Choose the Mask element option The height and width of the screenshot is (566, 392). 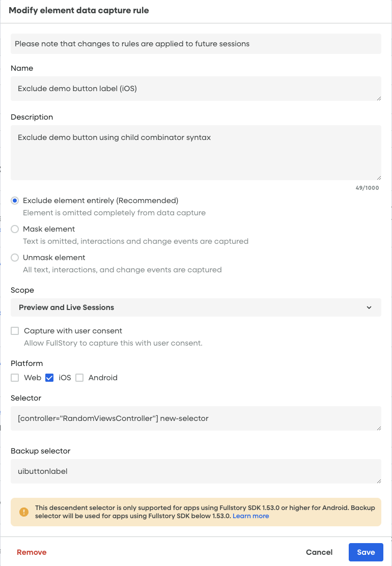click(x=15, y=229)
